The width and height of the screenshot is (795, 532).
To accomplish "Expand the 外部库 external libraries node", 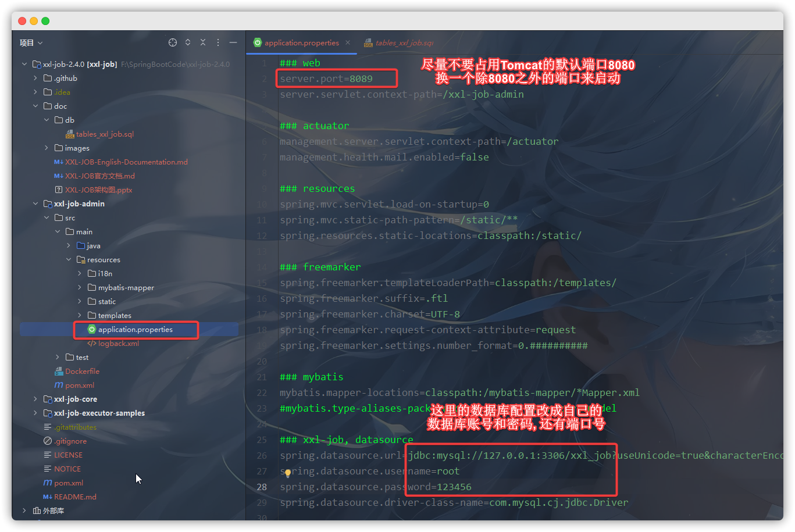I will click(x=24, y=510).
